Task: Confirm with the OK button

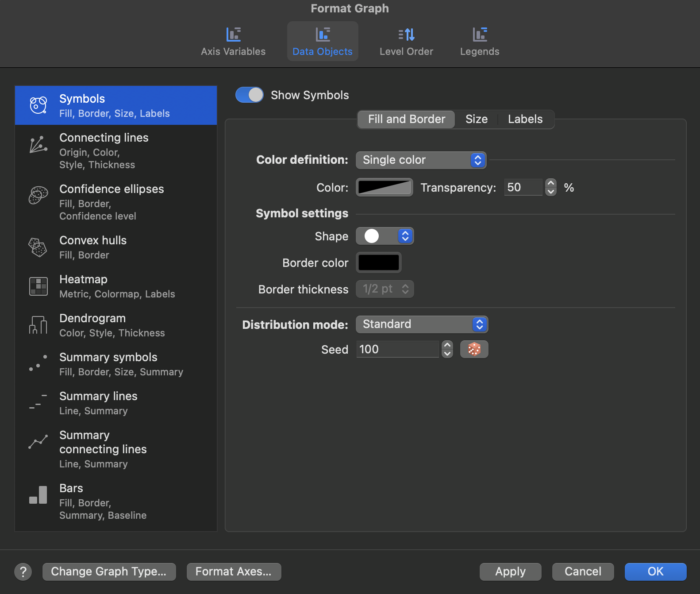Action: pyautogui.click(x=656, y=572)
